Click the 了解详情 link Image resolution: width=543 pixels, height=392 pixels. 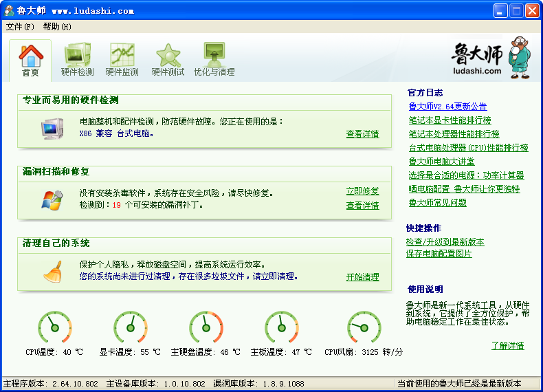click(x=508, y=345)
